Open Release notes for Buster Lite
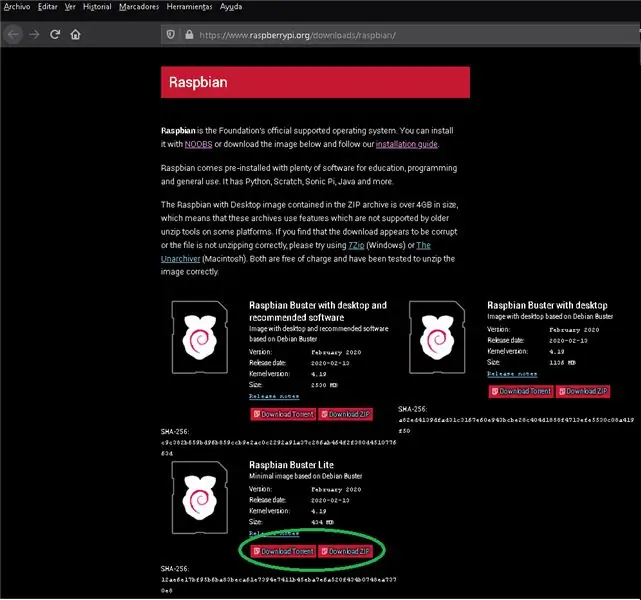This screenshot has width=641, height=600. (274, 533)
